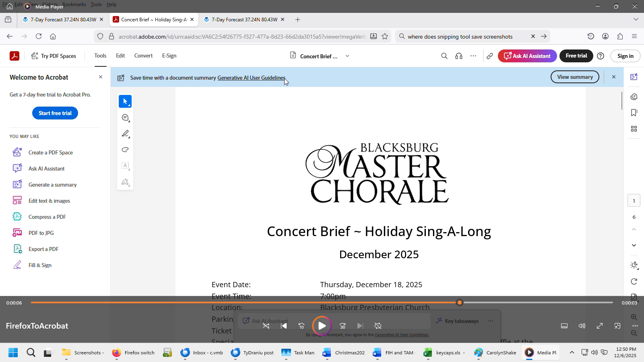Open Generative AI User Guidelines link in banner
The width and height of the screenshot is (644, 362).
click(x=252, y=78)
